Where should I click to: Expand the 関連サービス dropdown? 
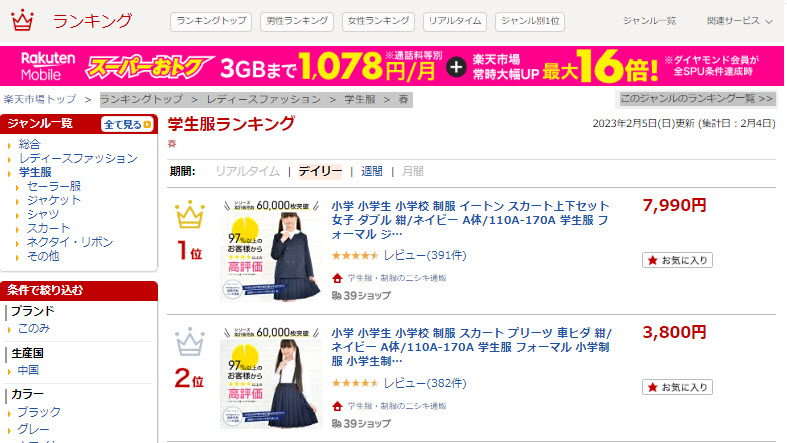739,21
